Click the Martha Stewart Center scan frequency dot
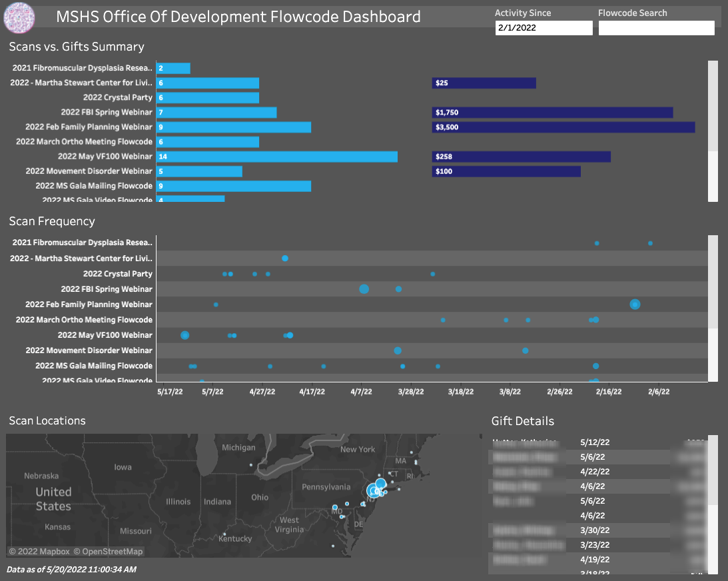The height and width of the screenshot is (581, 728). (285, 259)
